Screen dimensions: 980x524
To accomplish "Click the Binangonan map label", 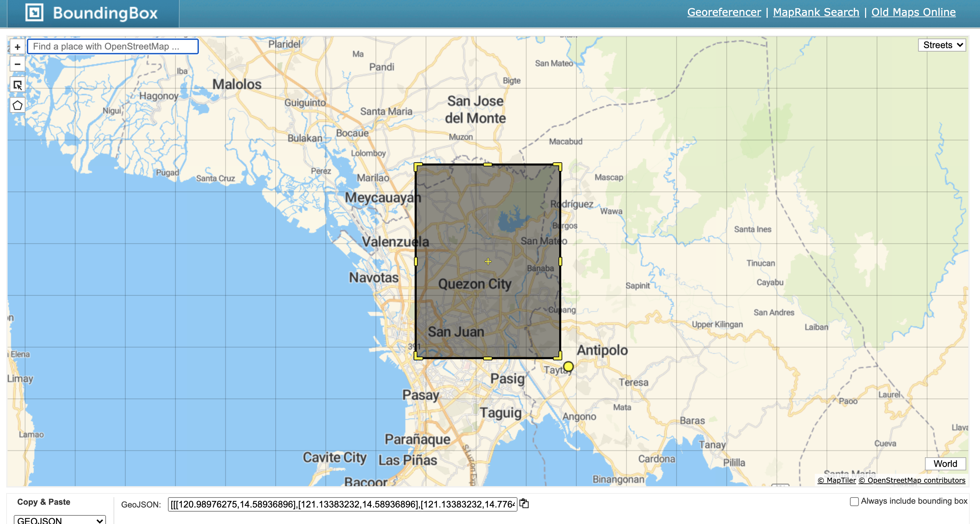I will [618, 479].
